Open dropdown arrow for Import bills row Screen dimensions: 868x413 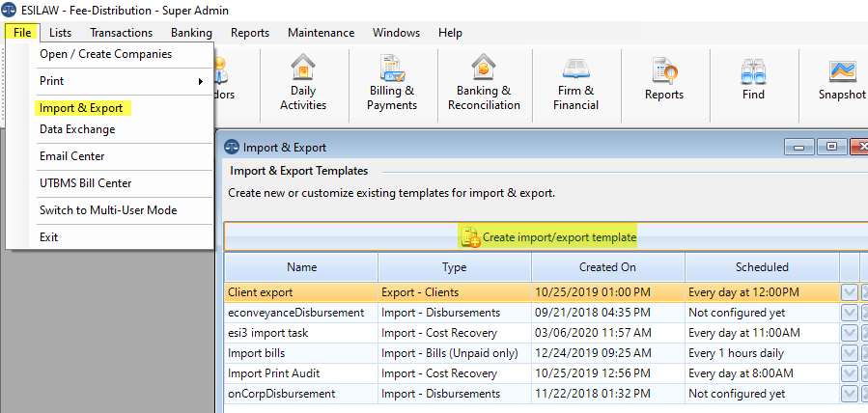coord(850,353)
